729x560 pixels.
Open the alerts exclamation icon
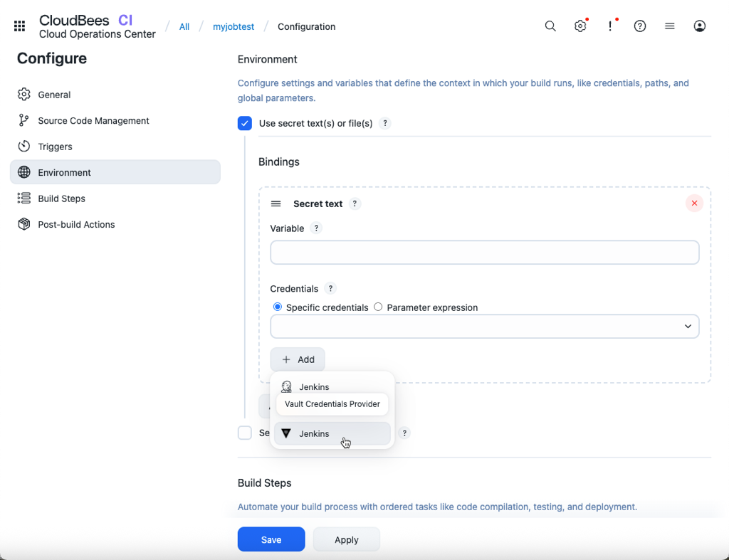coord(610,26)
